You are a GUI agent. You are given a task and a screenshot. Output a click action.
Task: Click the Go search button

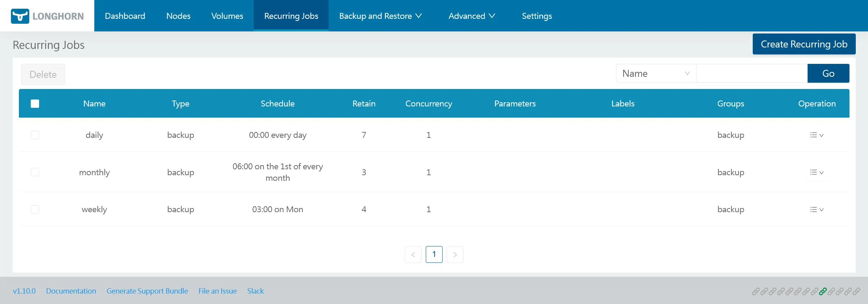828,73
